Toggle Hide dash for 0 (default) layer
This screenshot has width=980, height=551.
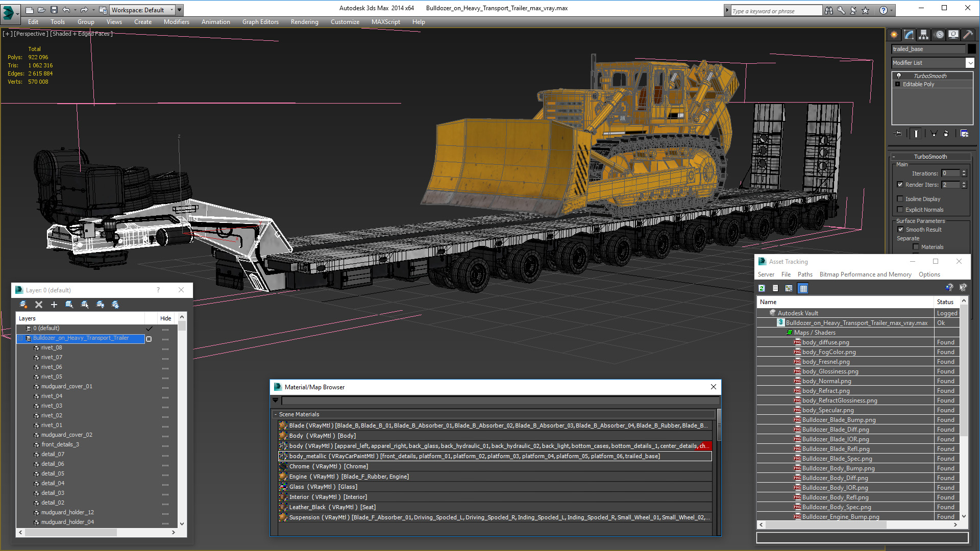tap(165, 330)
